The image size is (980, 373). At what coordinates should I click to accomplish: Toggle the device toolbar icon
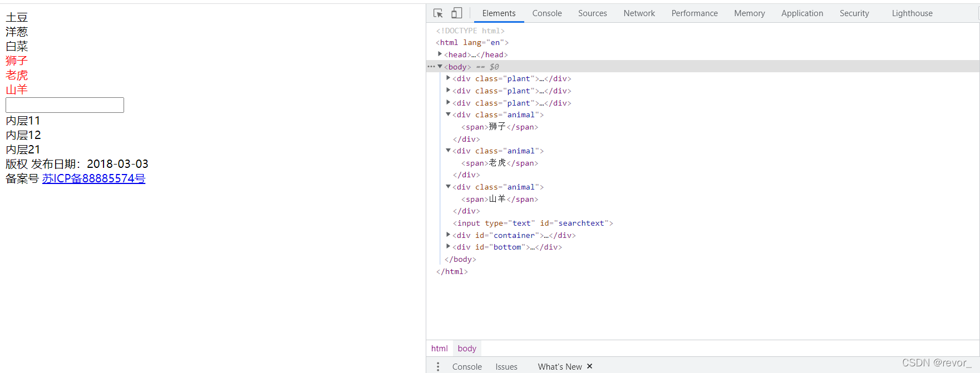click(x=456, y=13)
